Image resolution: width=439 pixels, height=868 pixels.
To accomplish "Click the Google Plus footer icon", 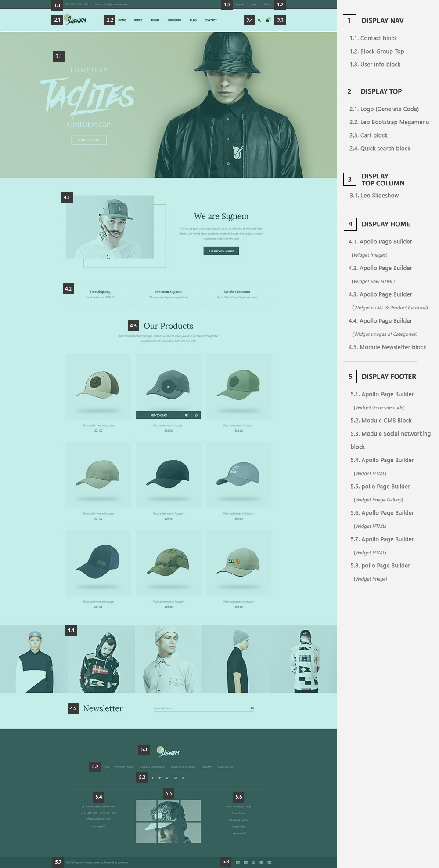I will [168, 777].
